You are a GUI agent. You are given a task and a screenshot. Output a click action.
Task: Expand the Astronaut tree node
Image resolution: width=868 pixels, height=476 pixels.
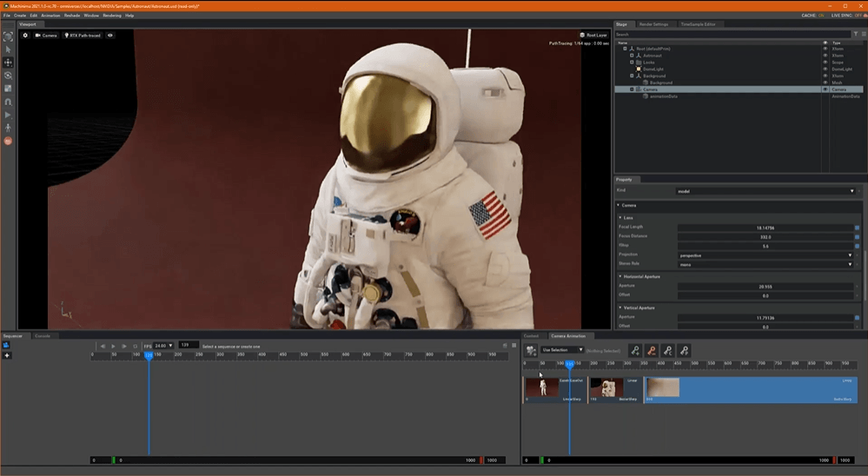632,56
